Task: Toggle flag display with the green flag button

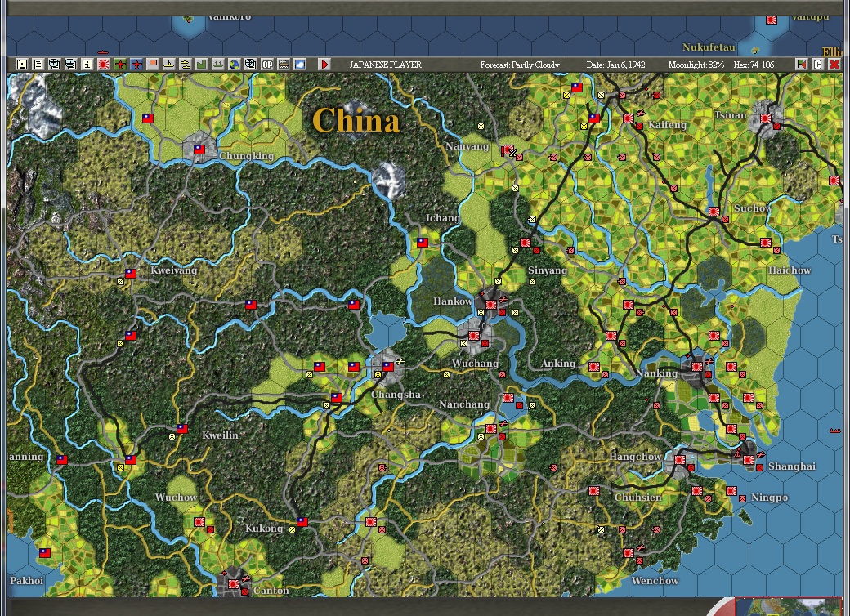Action: coord(802,63)
